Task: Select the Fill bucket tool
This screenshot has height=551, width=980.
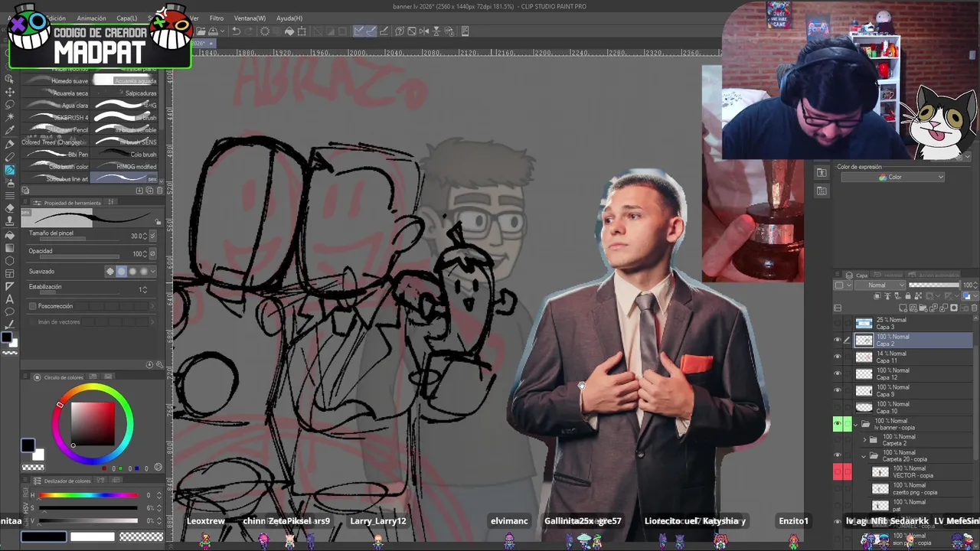Action: pyautogui.click(x=10, y=235)
